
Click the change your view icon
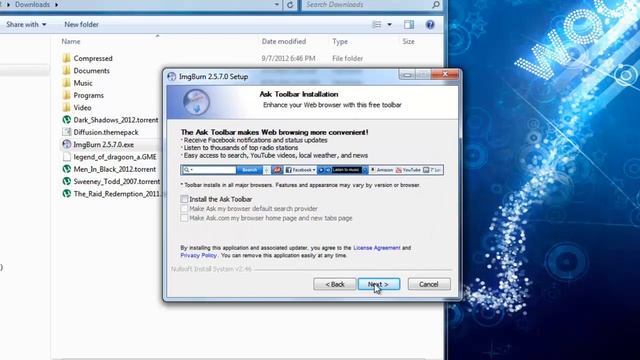click(x=377, y=25)
